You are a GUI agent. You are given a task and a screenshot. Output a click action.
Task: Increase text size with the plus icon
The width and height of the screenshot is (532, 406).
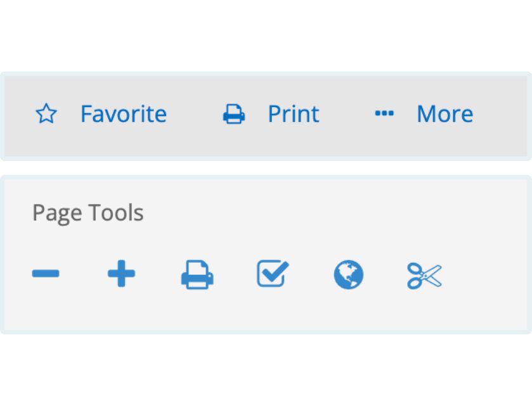[121, 274]
